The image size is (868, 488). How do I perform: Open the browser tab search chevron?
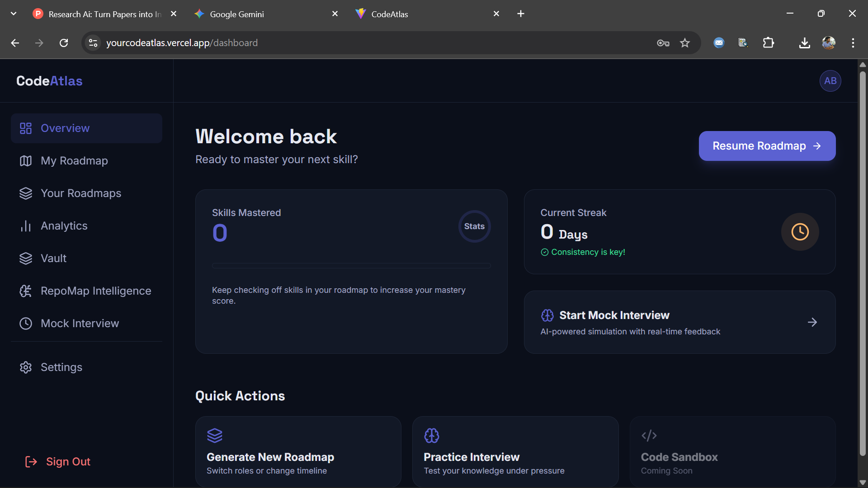pyautogui.click(x=13, y=14)
